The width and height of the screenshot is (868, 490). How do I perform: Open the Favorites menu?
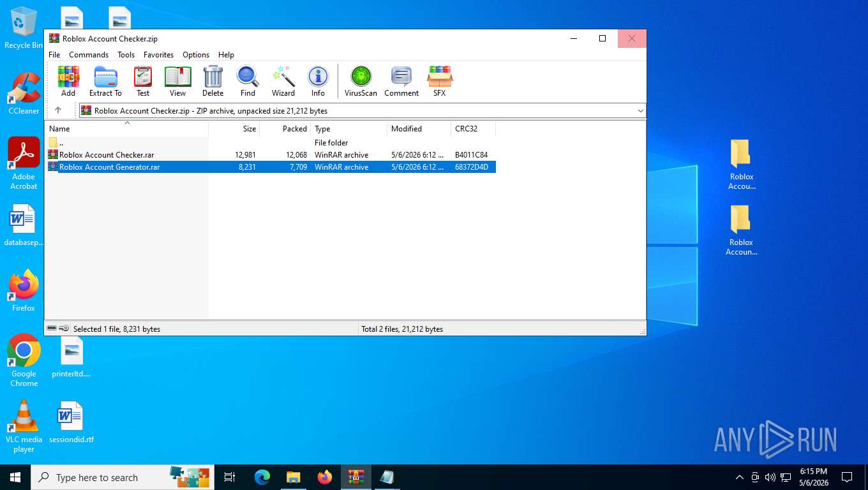point(158,55)
